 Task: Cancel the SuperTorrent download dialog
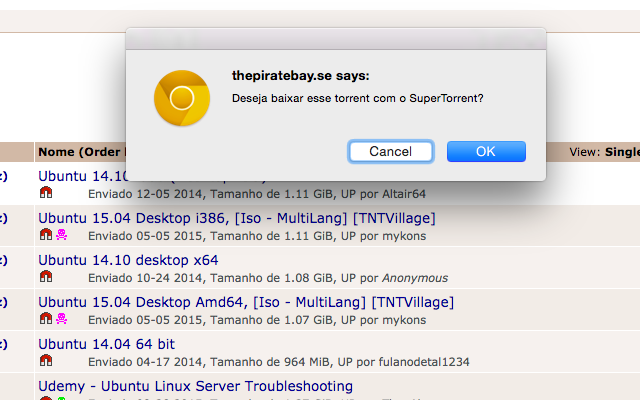pos(391,151)
